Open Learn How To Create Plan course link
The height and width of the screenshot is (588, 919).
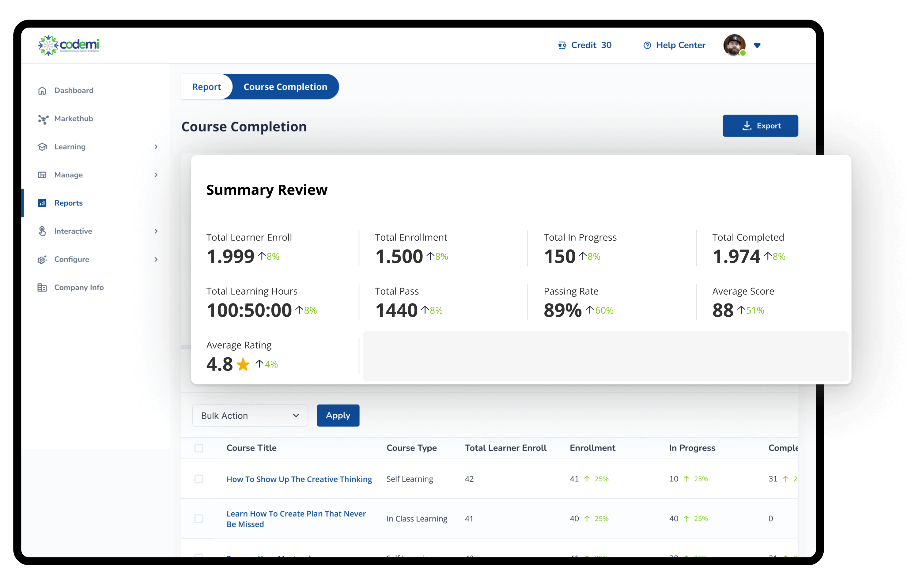pyautogui.click(x=296, y=519)
